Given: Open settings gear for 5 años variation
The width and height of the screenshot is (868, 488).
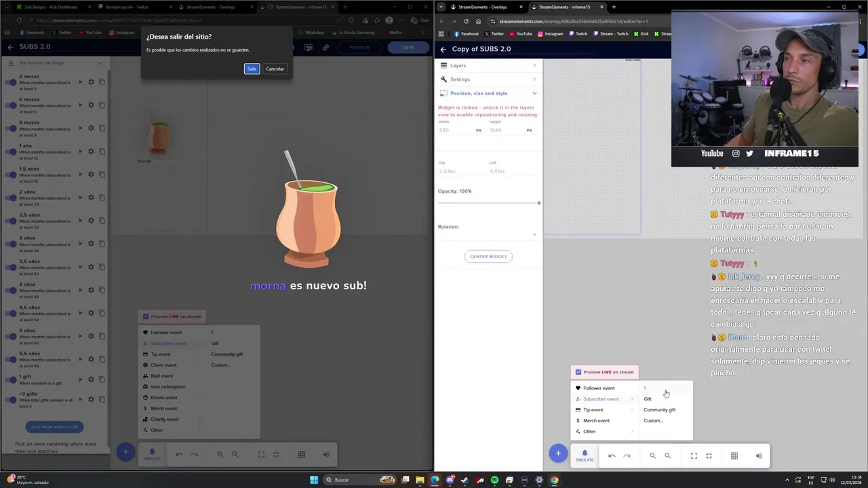Looking at the screenshot, I should click(92, 337).
